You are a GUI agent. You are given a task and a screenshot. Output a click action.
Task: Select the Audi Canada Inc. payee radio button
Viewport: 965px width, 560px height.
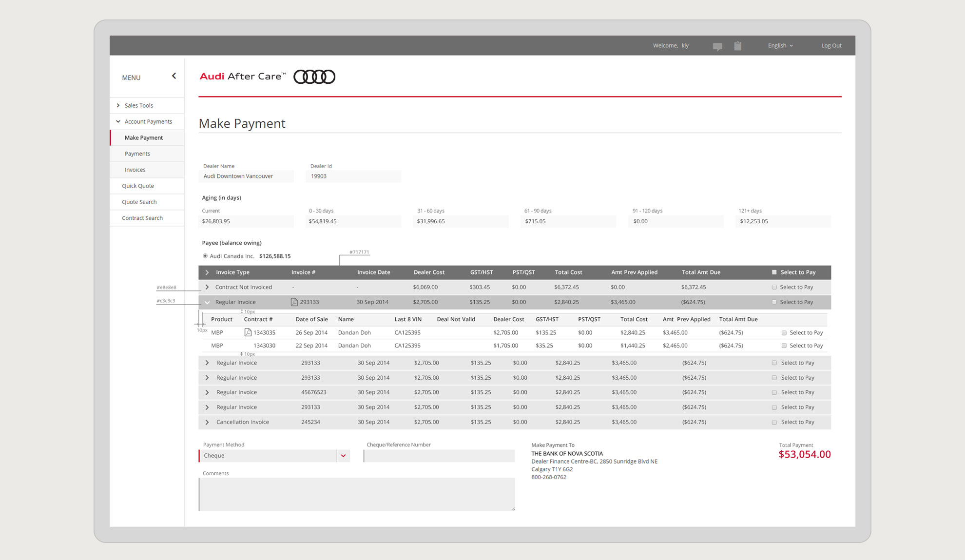click(x=205, y=256)
